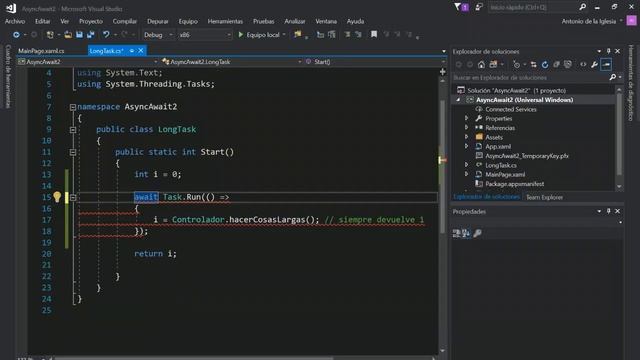
Task: Open the Cuadro de herramientas side tab
Action: (8, 76)
